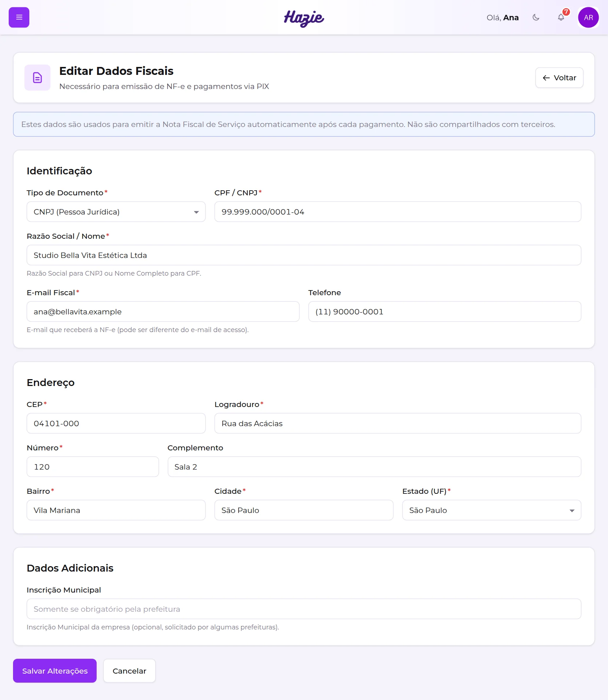This screenshot has width=608, height=700.
Task: Open Estado (UF) dropdown
Action: coord(492,510)
